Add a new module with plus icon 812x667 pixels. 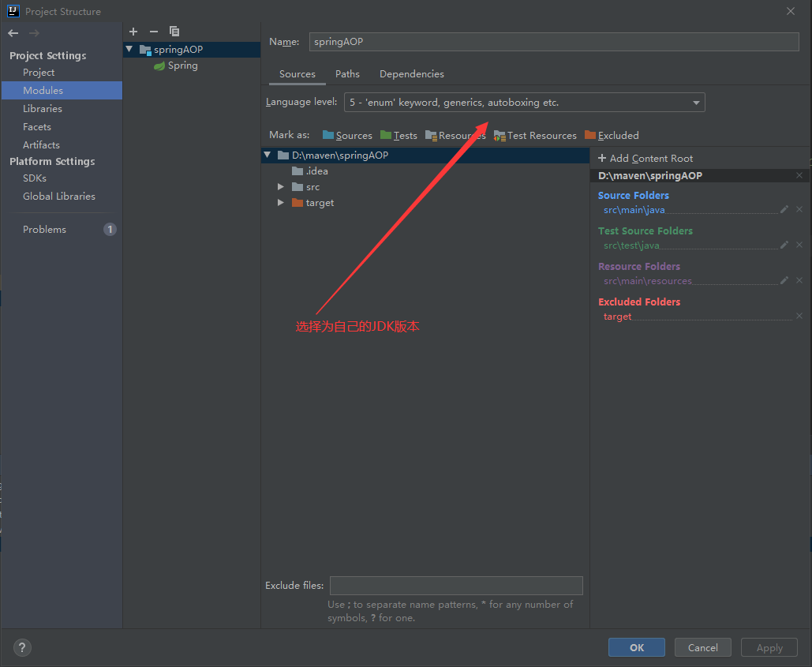click(133, 32)
